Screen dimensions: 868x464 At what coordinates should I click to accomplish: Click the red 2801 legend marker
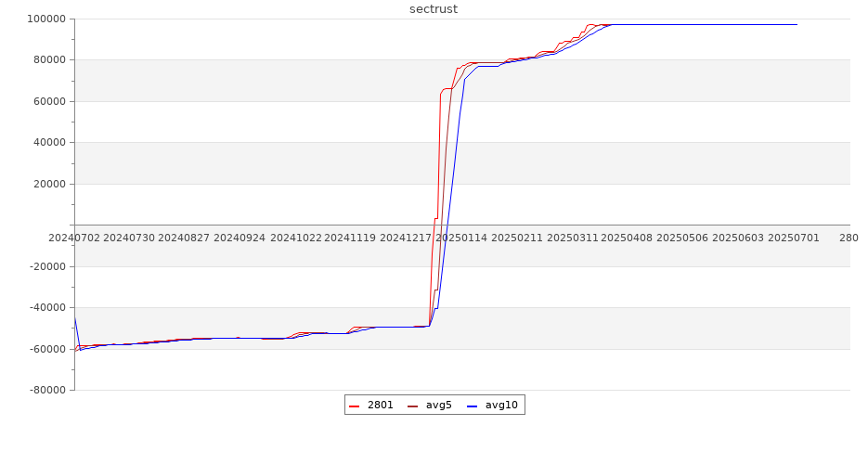(355, 406)
